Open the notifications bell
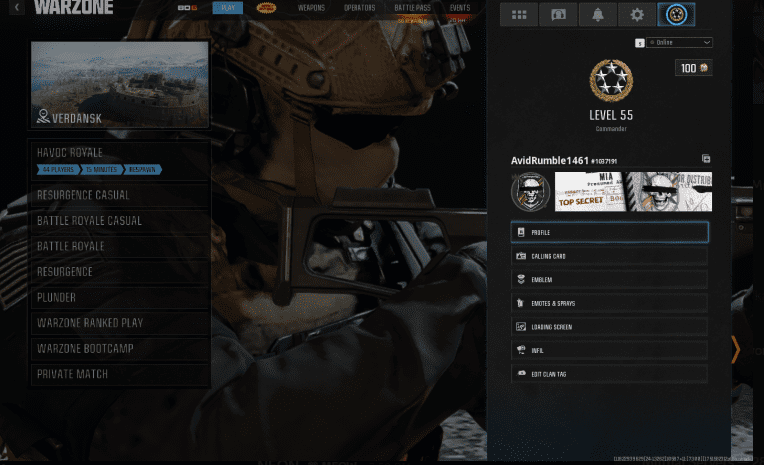764x465 pixels. (x=598, y=15)
